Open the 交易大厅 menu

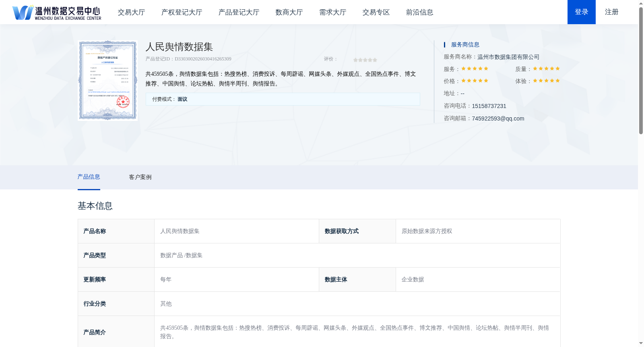click(x=131, y=12)
